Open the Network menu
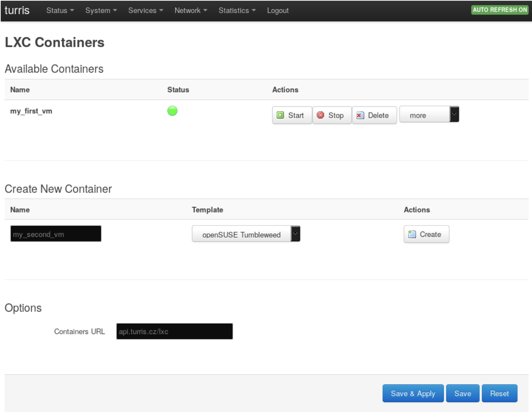 pos(191,11)
